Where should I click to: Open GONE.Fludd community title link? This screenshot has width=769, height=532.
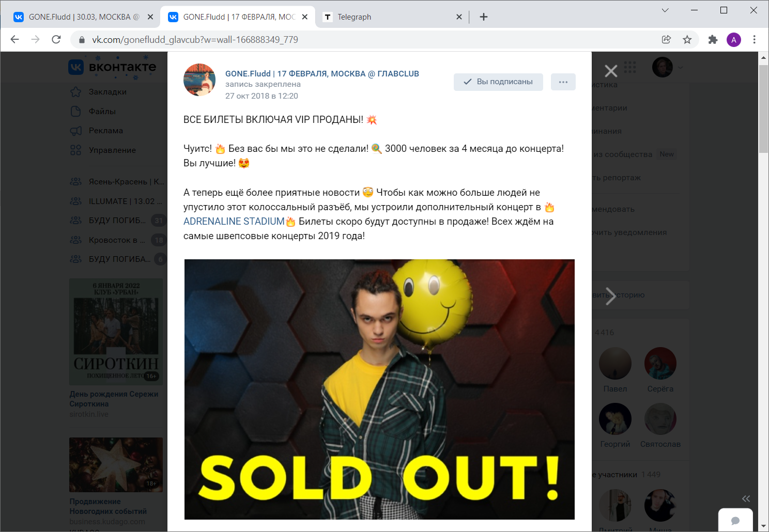click(322, 74)
